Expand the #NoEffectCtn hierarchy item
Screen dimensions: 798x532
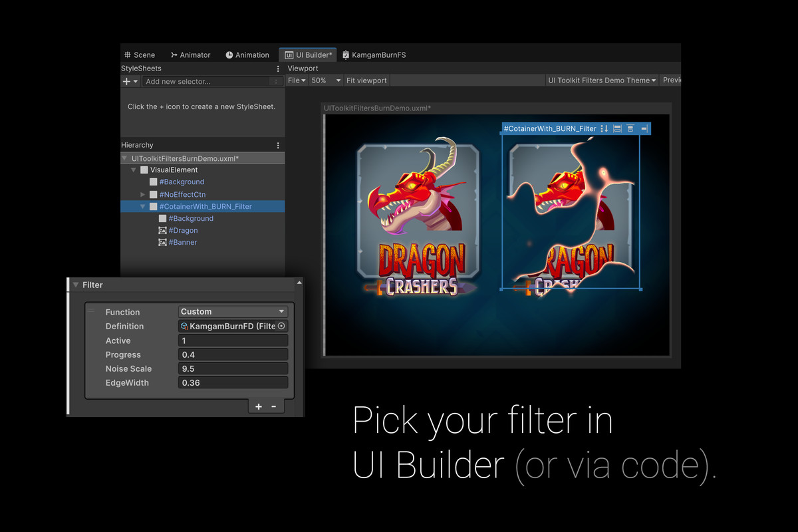142,194
